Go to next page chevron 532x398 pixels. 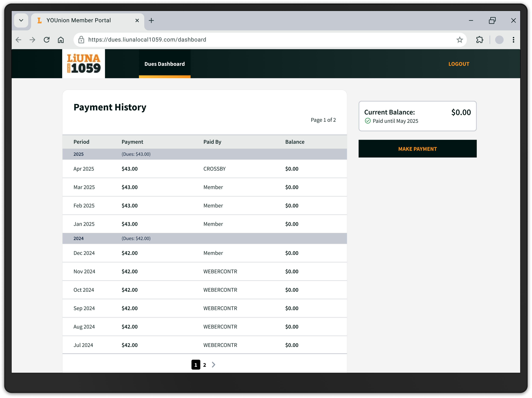tap(214, 365)
